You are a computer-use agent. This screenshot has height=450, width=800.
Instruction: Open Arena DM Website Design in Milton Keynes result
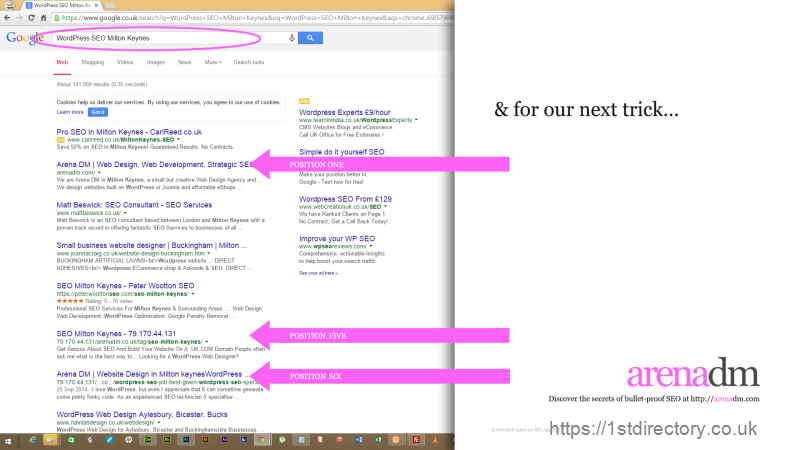tap(153, 374)
